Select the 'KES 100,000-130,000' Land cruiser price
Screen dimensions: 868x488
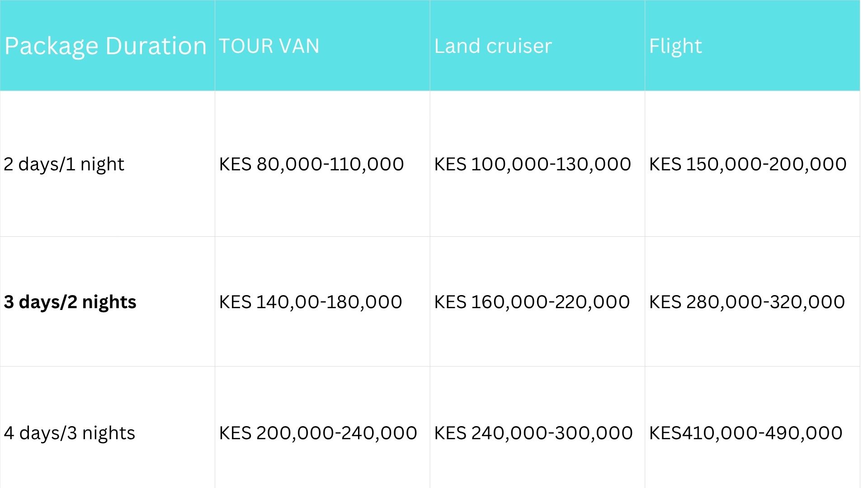click(x=532, y=164)
